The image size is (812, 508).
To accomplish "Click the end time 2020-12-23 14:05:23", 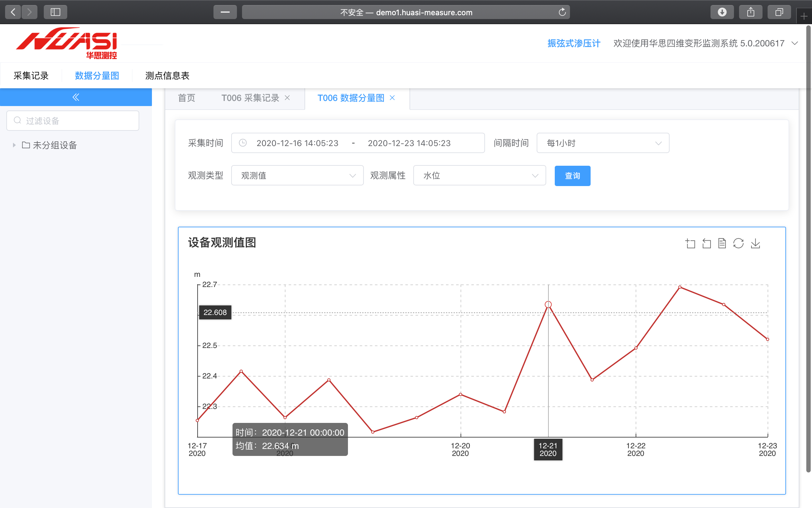I will coord(409,143).
